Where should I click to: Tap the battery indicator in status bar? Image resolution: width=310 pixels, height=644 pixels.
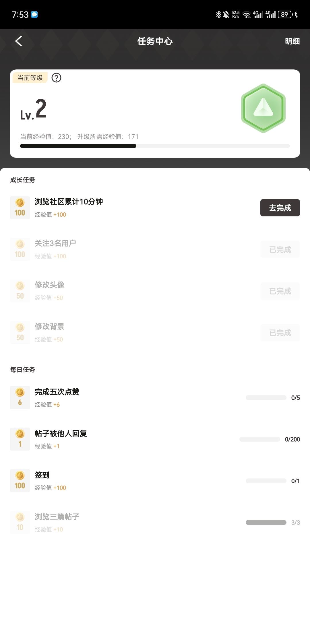pyautogui.click(x=285, y=15)
